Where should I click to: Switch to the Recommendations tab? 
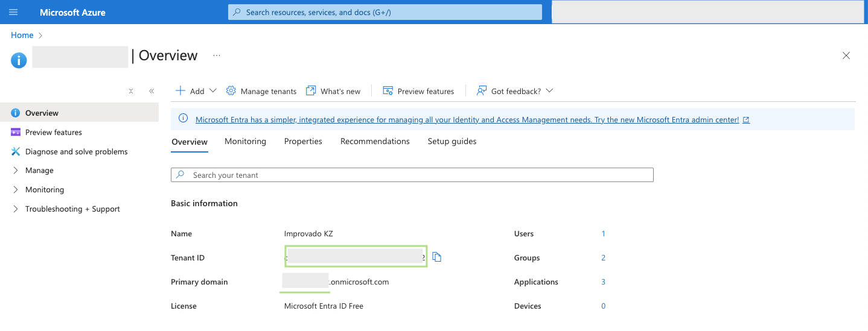coord(375,141)
